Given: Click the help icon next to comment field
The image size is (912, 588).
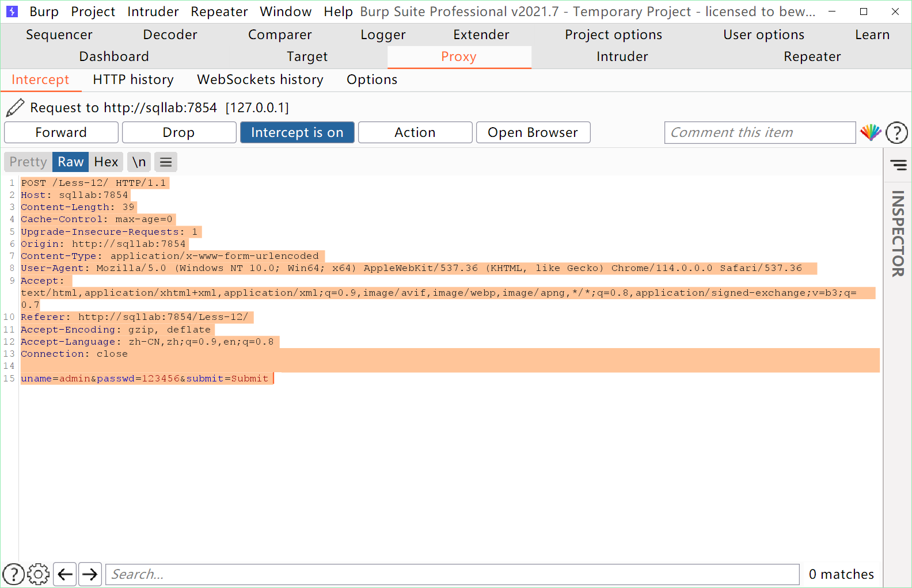Looking at the screenshot, I should pyautogui.click(x=896, y=133).
